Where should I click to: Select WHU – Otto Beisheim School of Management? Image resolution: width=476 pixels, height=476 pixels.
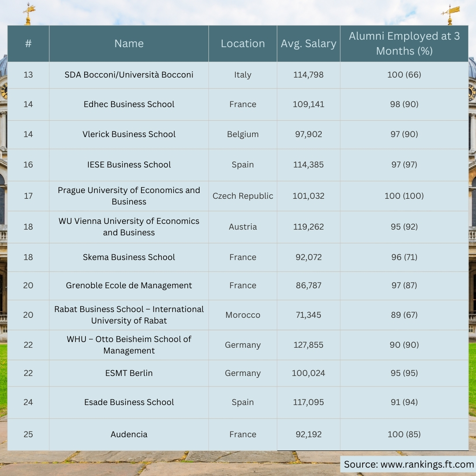click(x=129, y=345)
